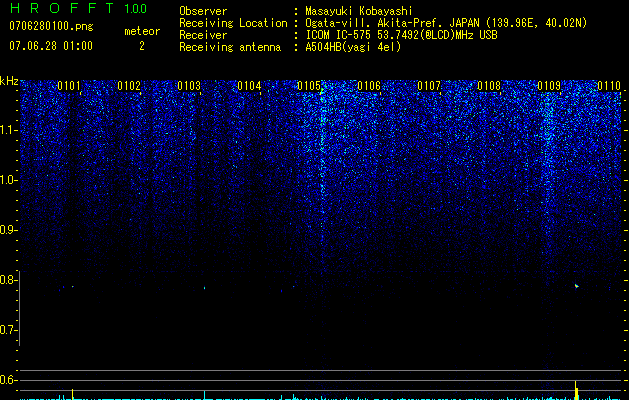
Task: Click the 0109 time marker
Action: click(549, 86)
